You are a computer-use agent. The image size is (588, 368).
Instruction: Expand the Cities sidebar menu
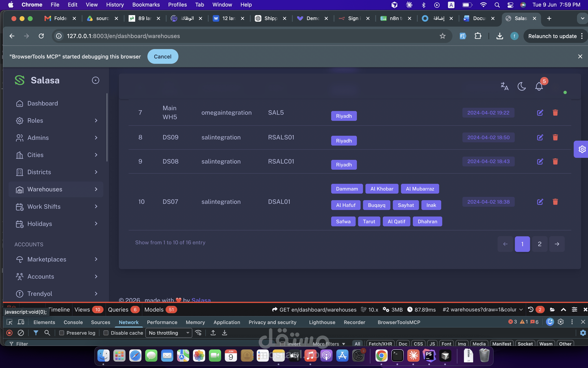pos(56,155)
